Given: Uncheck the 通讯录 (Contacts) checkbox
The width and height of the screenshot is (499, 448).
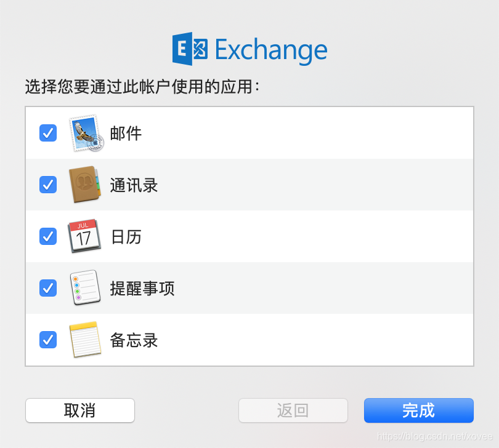Looking at the screenshot, I should 48,185.
